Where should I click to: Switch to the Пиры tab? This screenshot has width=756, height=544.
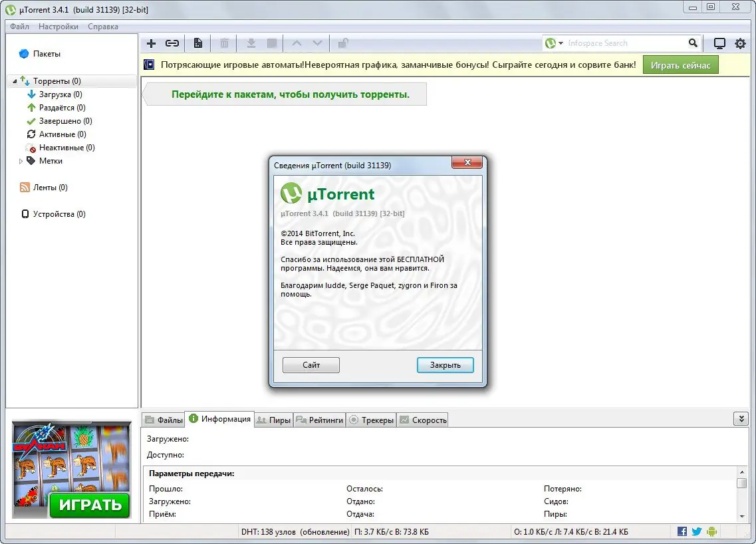pyautogui.click(x=273, y=420)
